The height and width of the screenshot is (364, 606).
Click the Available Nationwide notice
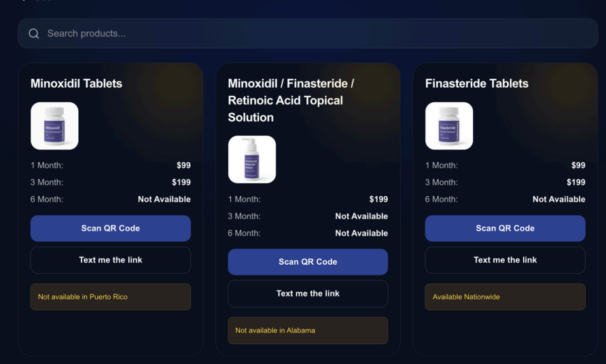point(505,297)
